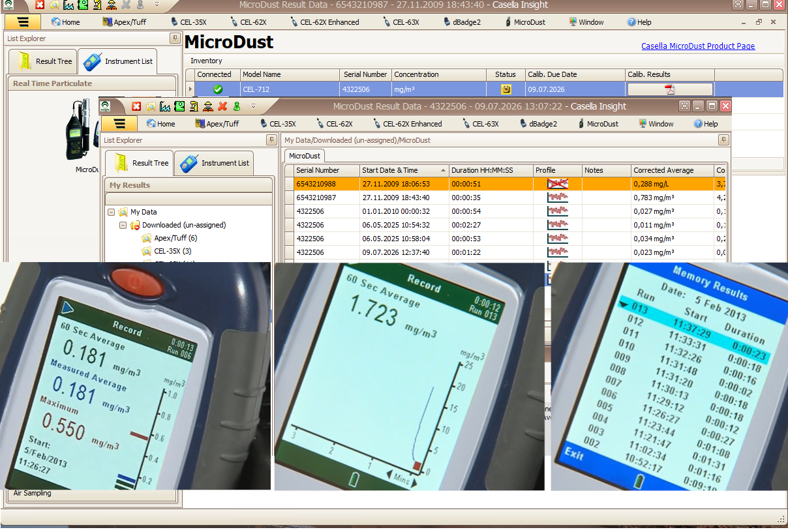Toggle List Explorer pin in back window
Screen dimensions: 788x532
click(175, 38)
